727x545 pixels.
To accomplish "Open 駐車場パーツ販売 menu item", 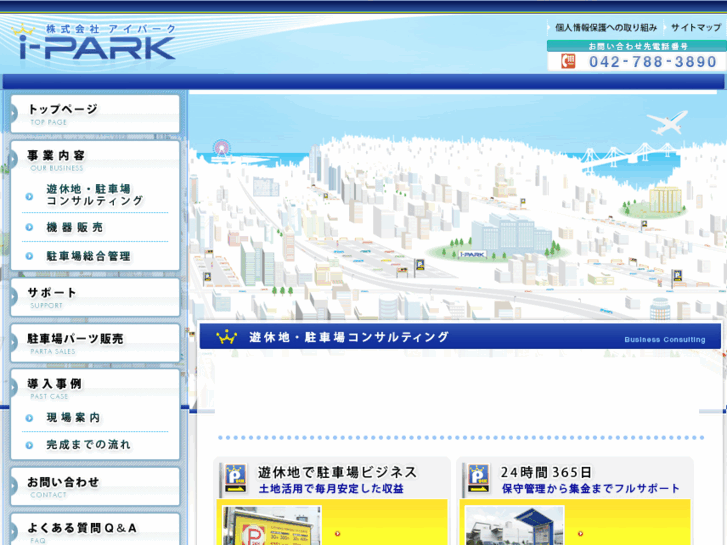I will (x=95, y=343).
